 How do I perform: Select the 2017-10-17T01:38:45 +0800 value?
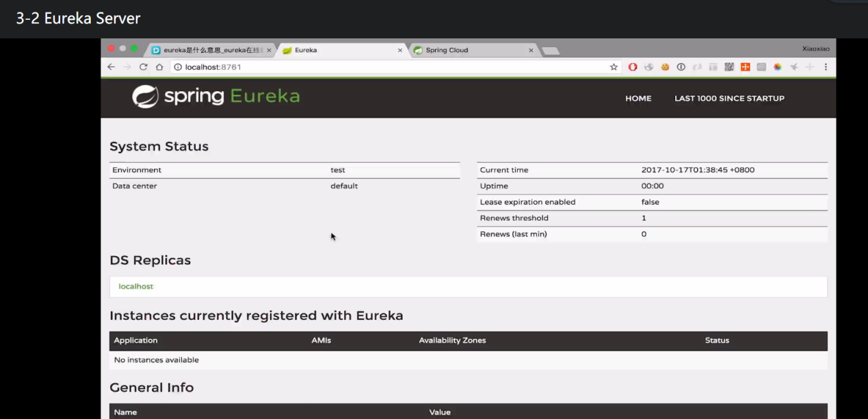[x=698, y=170]
